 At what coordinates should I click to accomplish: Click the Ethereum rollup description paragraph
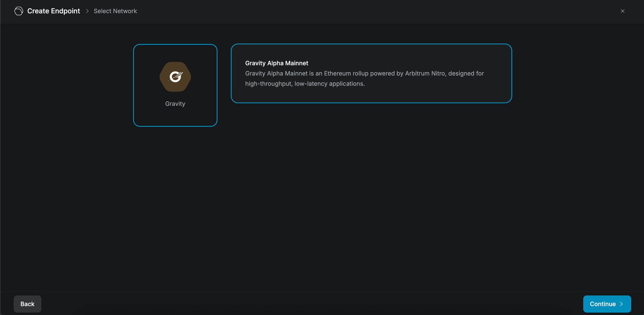point(365,78)
